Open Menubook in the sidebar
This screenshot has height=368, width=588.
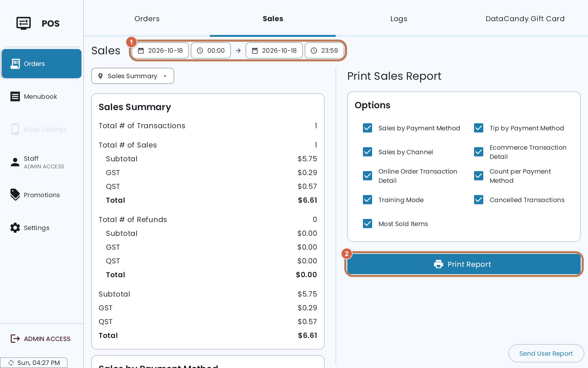(x=42, y=96)
